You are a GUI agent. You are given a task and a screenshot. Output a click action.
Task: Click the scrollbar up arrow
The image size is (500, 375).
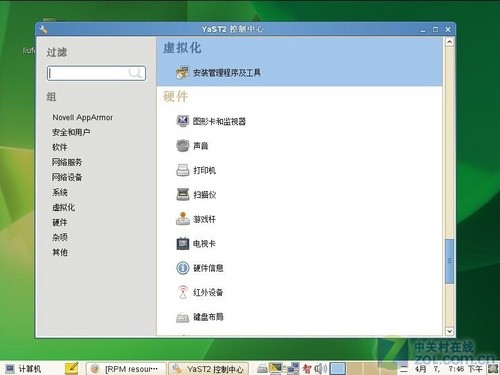[449, 42]
